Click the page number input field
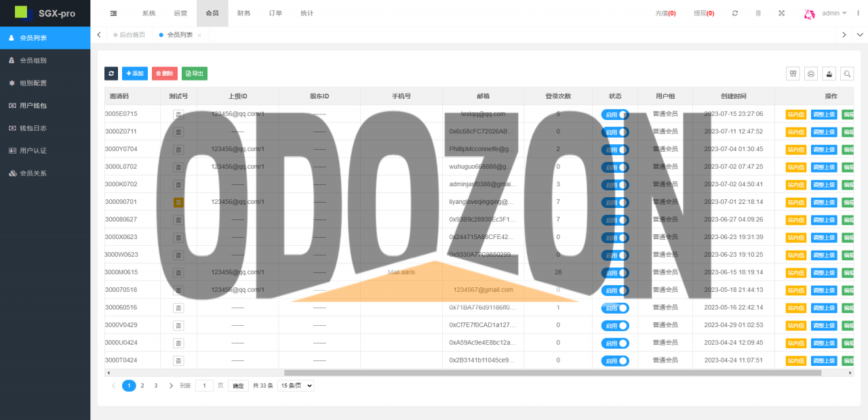Image resolution: width=868 pixels, height=420 pixels. coord(204,385)
